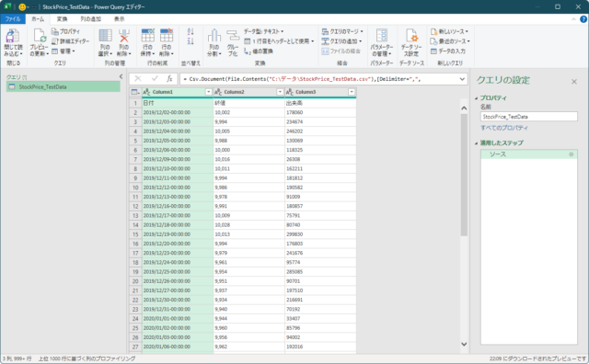Viewport: 589px width, 364px height.
Task: Open Column1 filter dropdown
Action: 209,92
